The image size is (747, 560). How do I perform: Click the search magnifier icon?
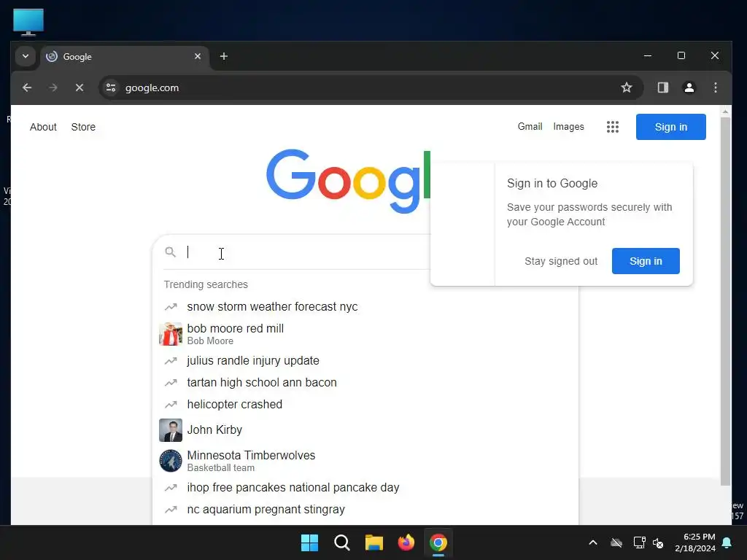(170, 252)
